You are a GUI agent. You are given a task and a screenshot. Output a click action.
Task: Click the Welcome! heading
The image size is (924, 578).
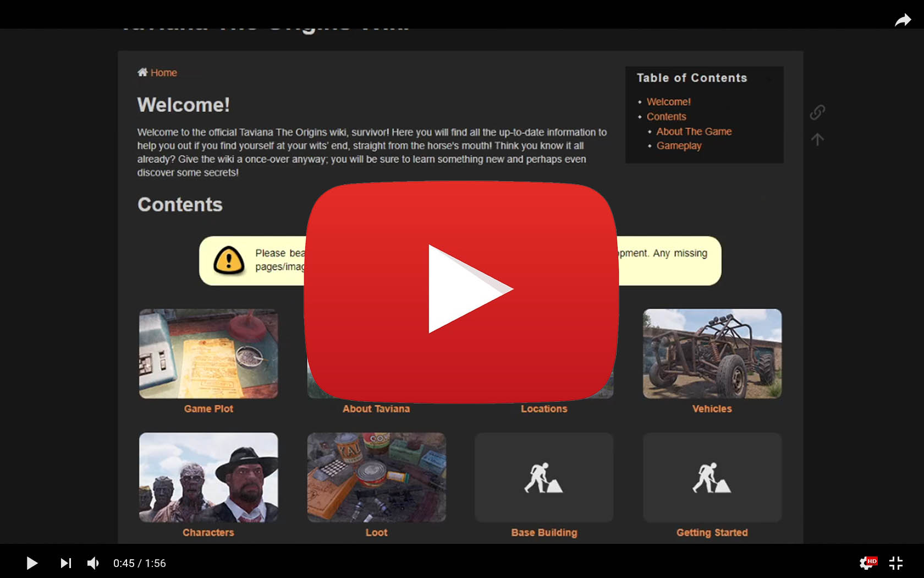pyautogui.click(x=184, y=105)
